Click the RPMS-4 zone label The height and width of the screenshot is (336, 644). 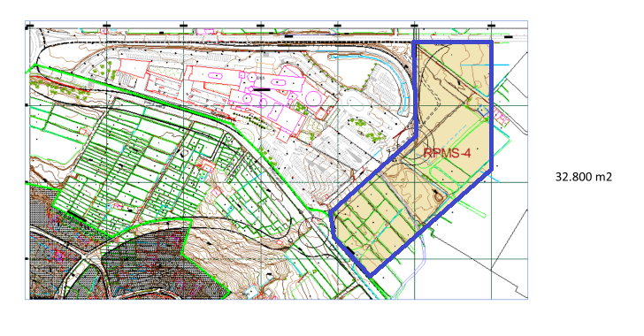click(447, 154)
